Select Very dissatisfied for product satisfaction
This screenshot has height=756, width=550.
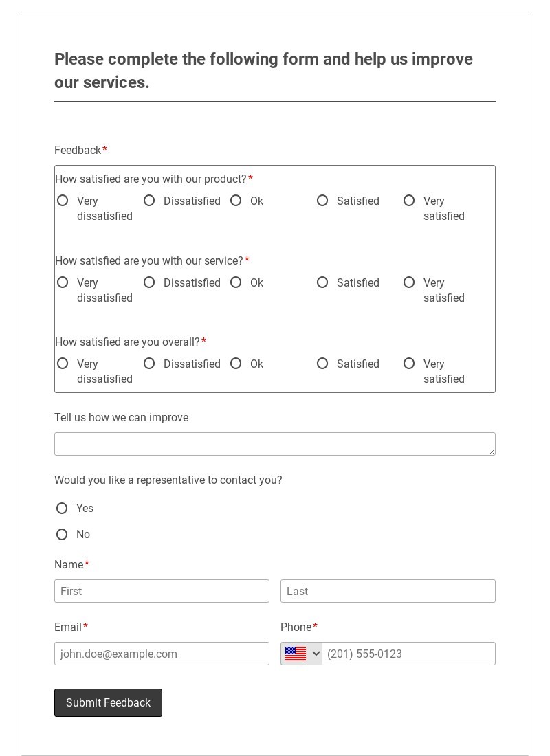point(63,201)
